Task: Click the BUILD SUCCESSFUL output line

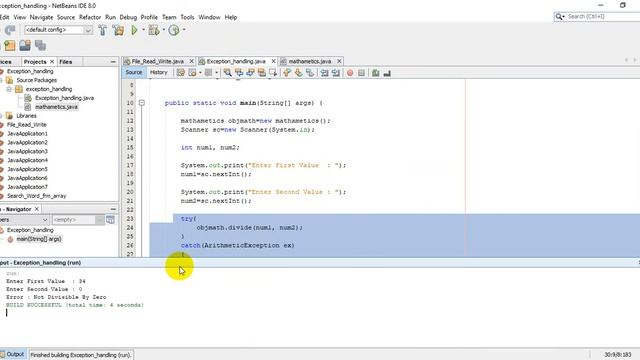Action: coord(75,305)
